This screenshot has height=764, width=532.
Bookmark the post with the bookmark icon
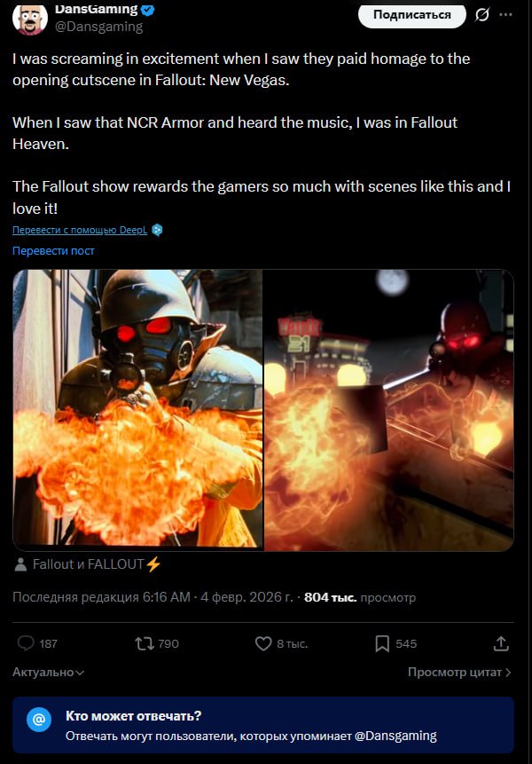382,643
